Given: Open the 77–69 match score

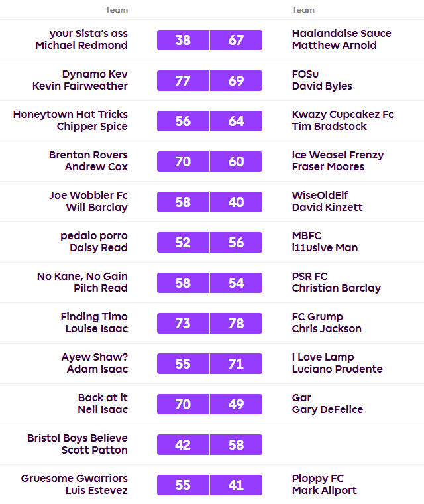Looking at the screenshot, I should coord(209,80).
